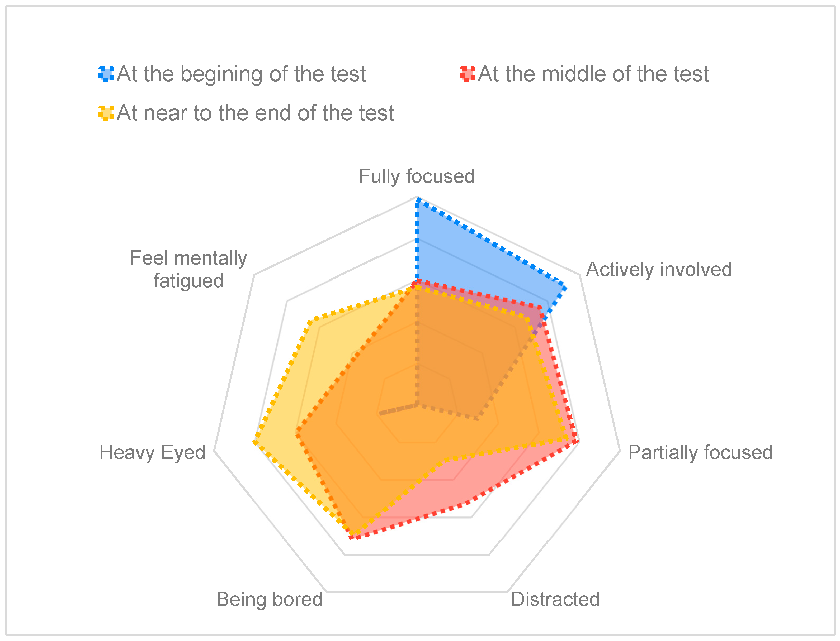Click the yellow vertex on Feel mentally fatigued axis
This screenshot has height=641, width=840.
[310, 322]
